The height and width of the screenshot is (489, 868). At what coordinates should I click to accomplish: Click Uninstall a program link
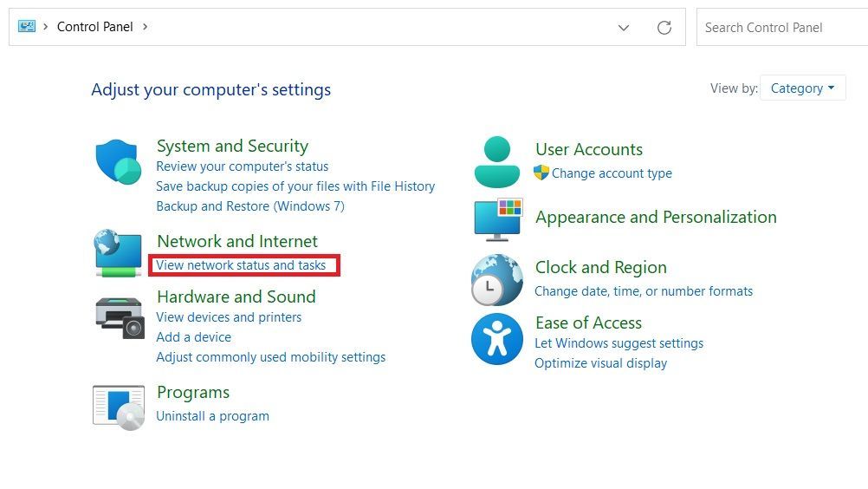click(212, 416)
